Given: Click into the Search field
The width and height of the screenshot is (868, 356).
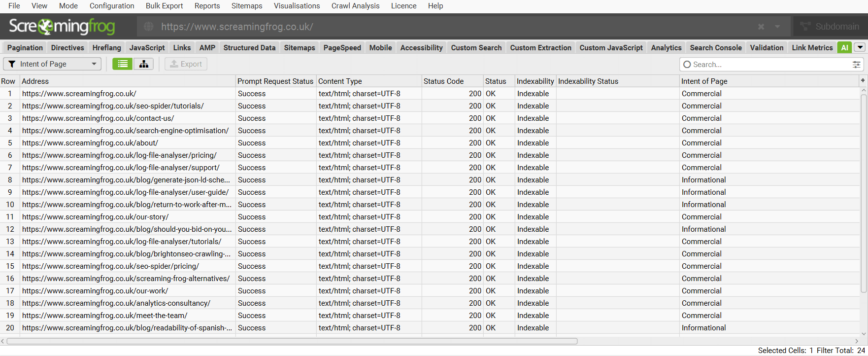Looking at the screenshot, I should pyautogui.click(x=771, y=65).
